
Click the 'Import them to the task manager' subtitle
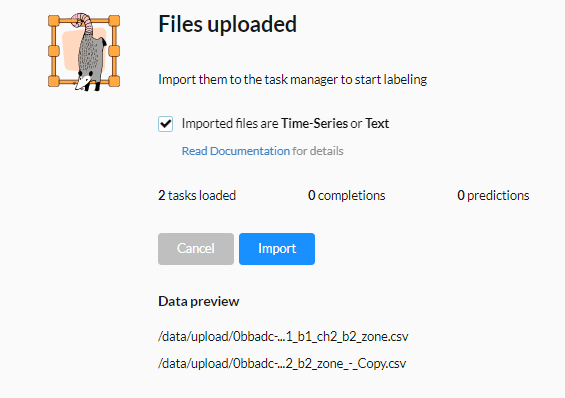pyautogui.click(x=293, y=79)
